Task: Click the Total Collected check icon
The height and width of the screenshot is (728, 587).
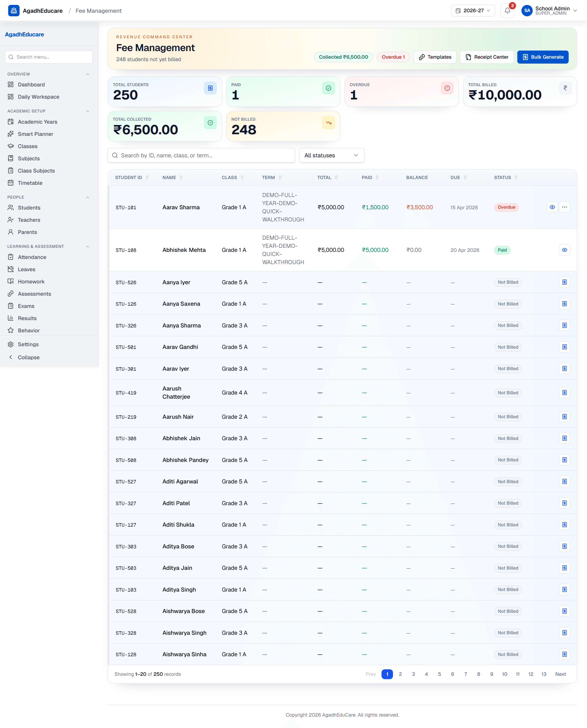Action: (x=210, y=123)
